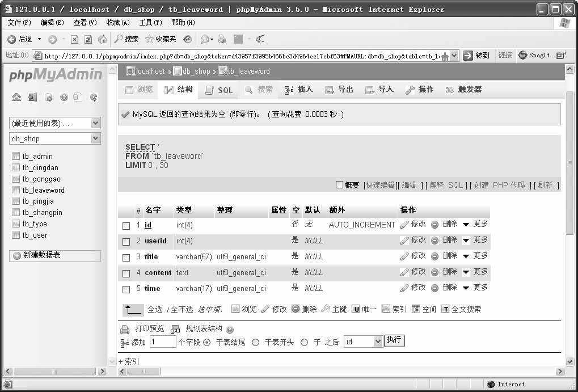Click the main horizontal scrollbar thumb
578x392 pixels.
click(144, 372)
